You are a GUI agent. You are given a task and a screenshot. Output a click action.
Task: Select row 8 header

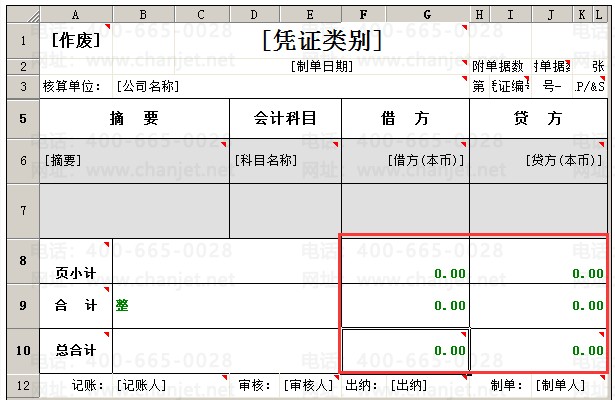point(23,261)
